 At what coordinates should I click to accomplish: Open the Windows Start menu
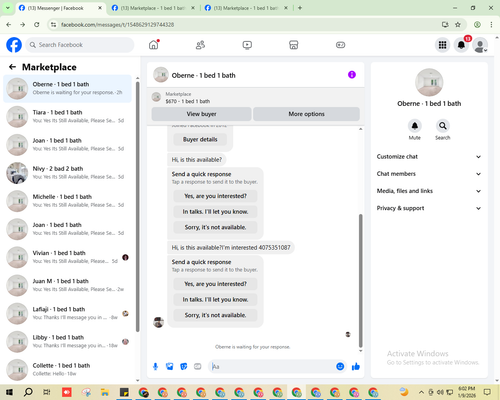coord(9,392)
